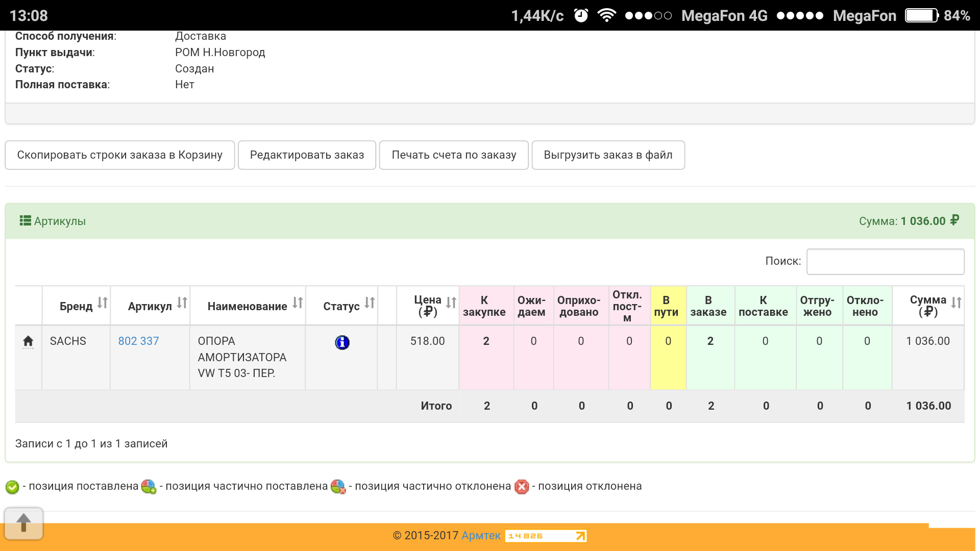Image resolution: width=980 pixels, height=551 pixels.
Task: Open article link 802 337
Action: coord(138,341)
